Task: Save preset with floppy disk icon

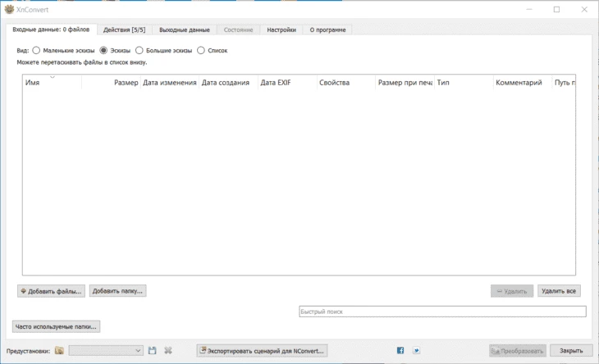Action: coord(152,350)
